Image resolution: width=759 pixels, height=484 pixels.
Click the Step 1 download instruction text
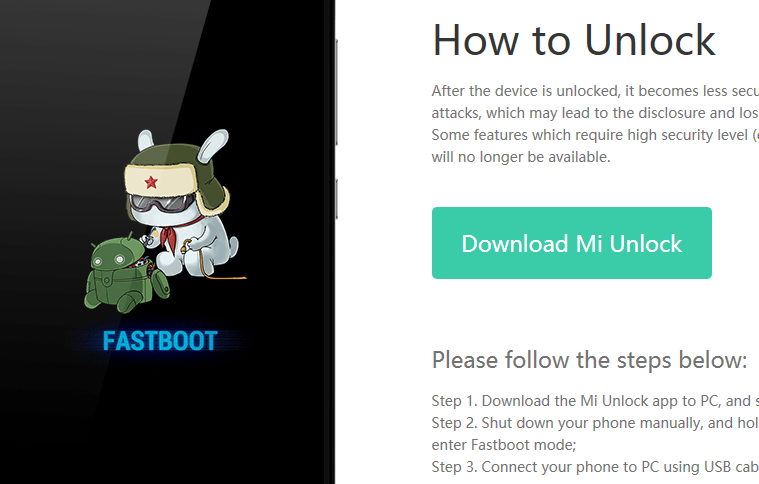(x=595, y=401)
